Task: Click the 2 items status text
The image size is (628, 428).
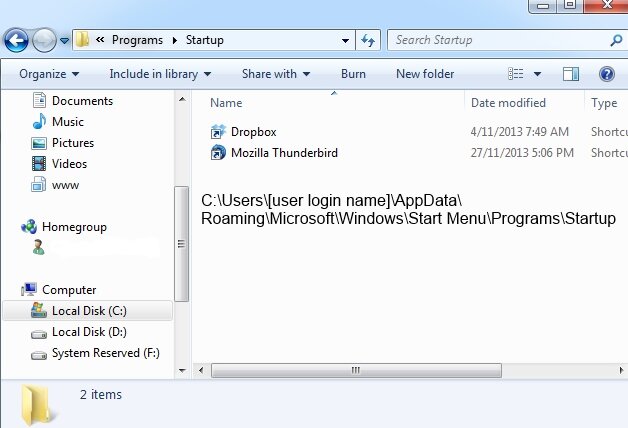Action: pos(101,395)
